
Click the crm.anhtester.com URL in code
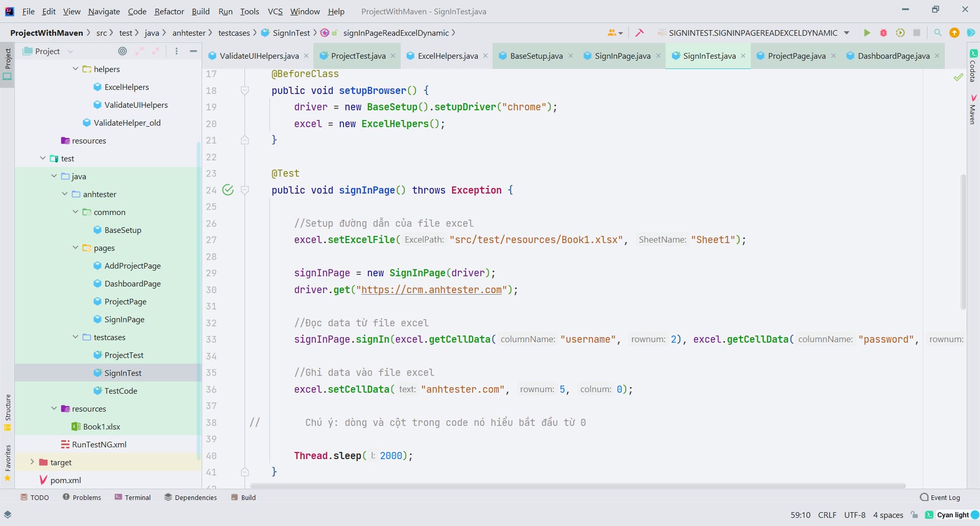[431, 290]
